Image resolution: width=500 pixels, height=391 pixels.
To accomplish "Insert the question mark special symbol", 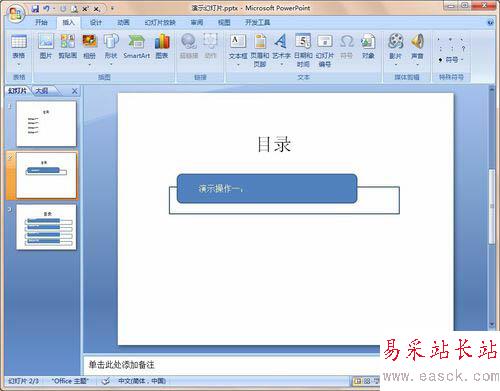I will [463, 49].
